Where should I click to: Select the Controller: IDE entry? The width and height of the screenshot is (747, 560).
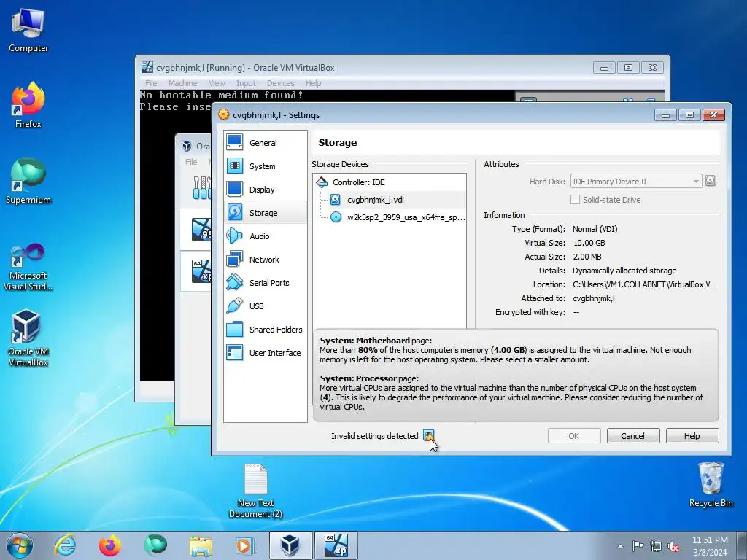(x=390, y=182)
